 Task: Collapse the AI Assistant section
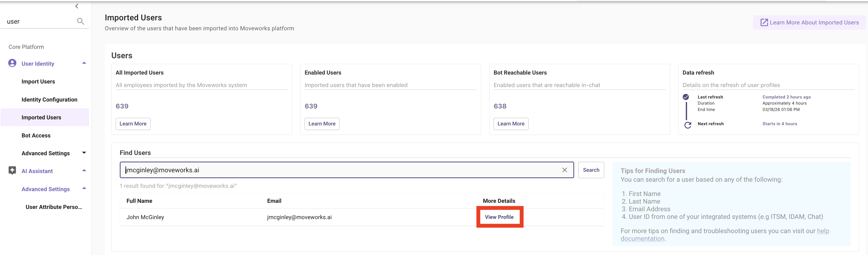coord(84,171)
